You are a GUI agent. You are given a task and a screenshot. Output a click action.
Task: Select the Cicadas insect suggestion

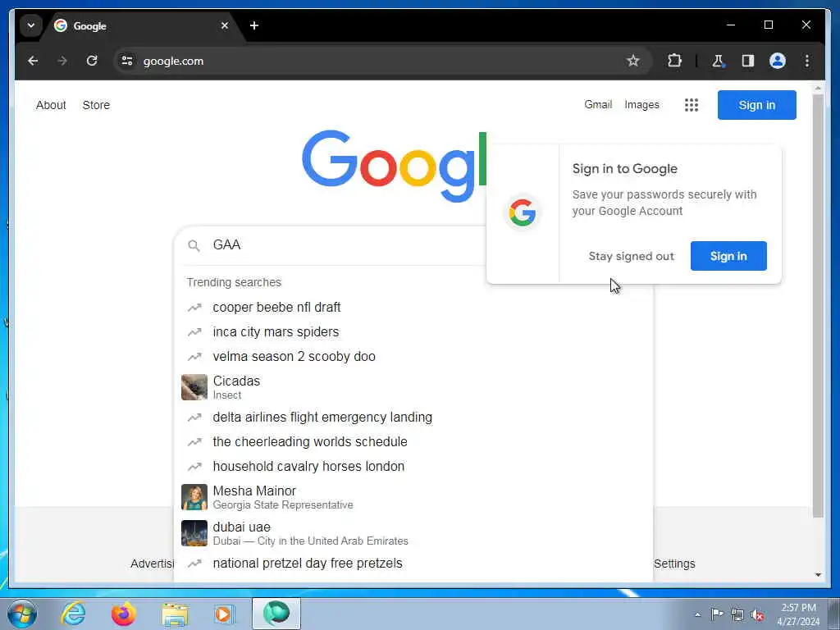[x=413, y=387]
